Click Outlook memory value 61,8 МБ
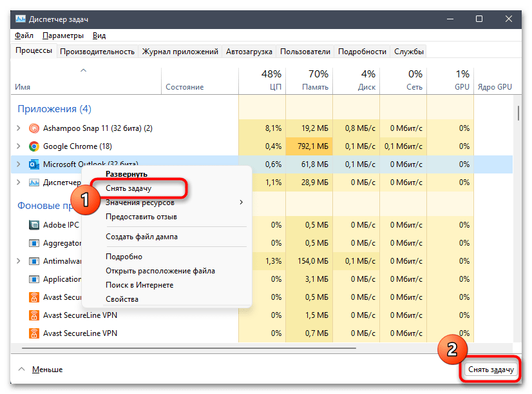 tap(314, 164)
